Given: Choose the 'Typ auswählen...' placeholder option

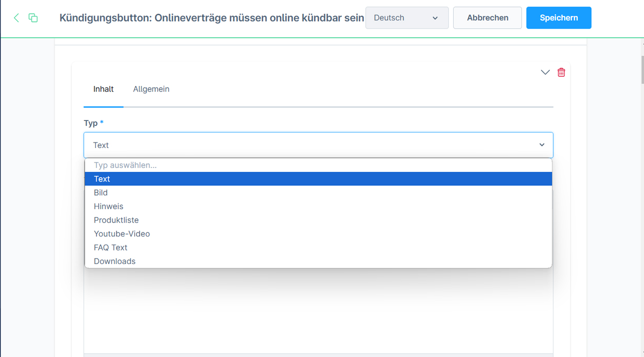Looking at the screenshot, I should click(x=125, y=165).
